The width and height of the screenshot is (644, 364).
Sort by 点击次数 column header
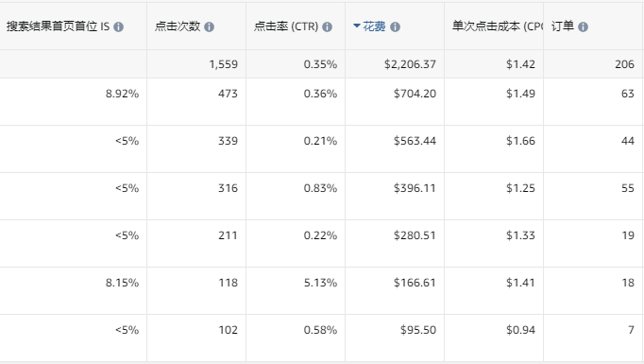tap(178, 26)
